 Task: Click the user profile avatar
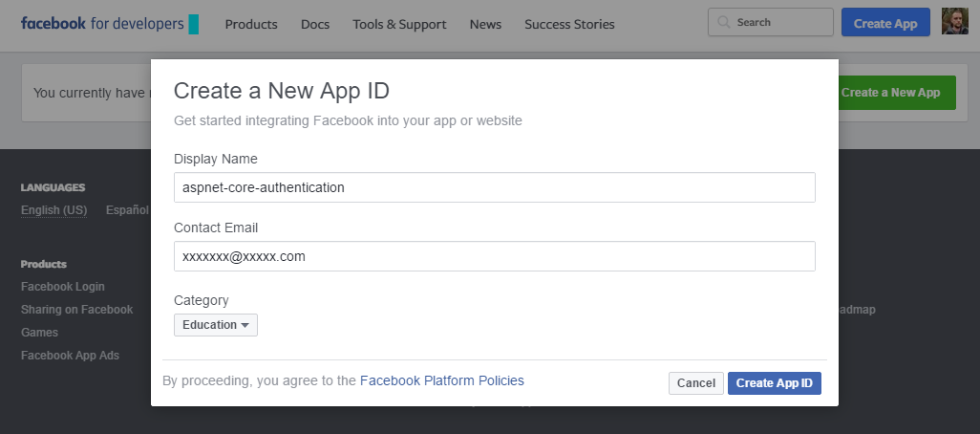954,22
